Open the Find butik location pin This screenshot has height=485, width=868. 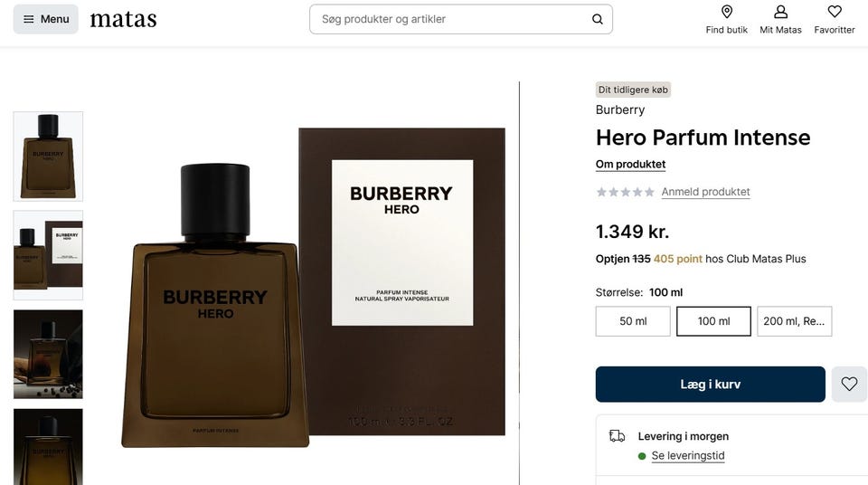pos(726,12)
